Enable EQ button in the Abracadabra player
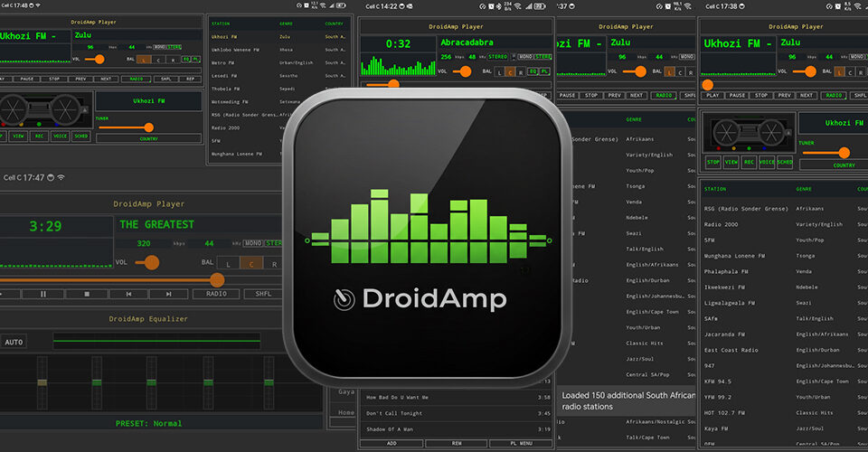The image size is (868, 452). tap(532, 71)
